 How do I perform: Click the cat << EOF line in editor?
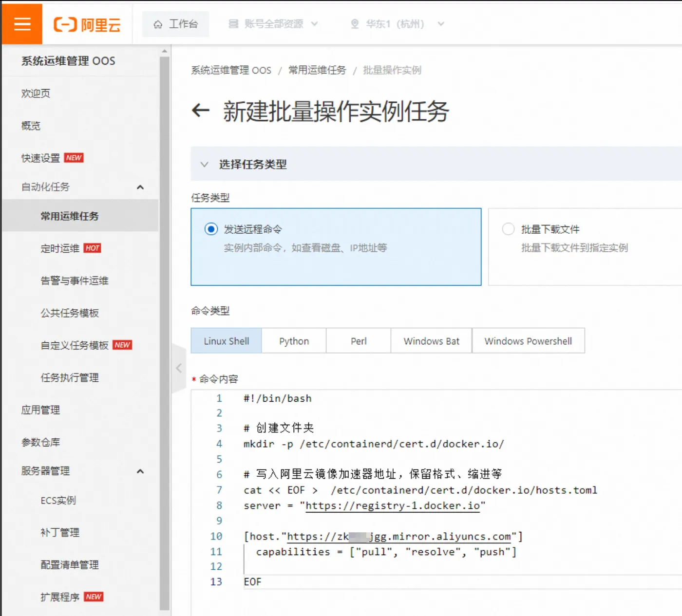420,490
